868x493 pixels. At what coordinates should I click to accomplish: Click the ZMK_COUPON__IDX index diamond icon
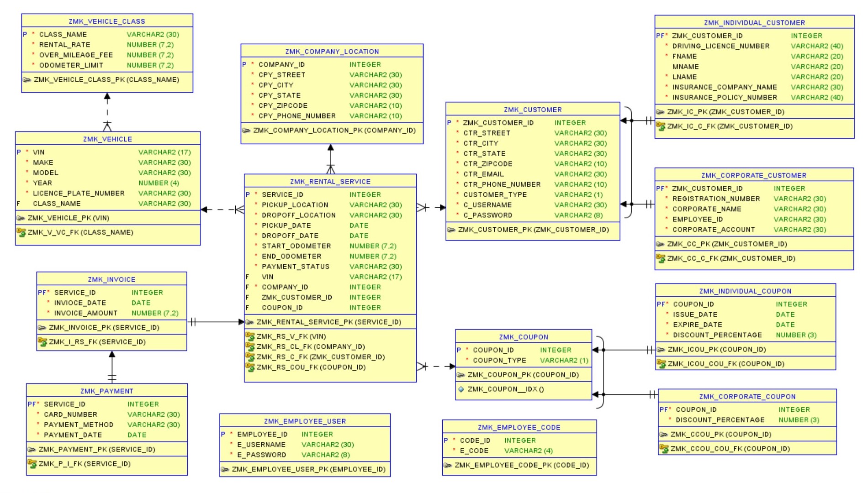point(462,389)
